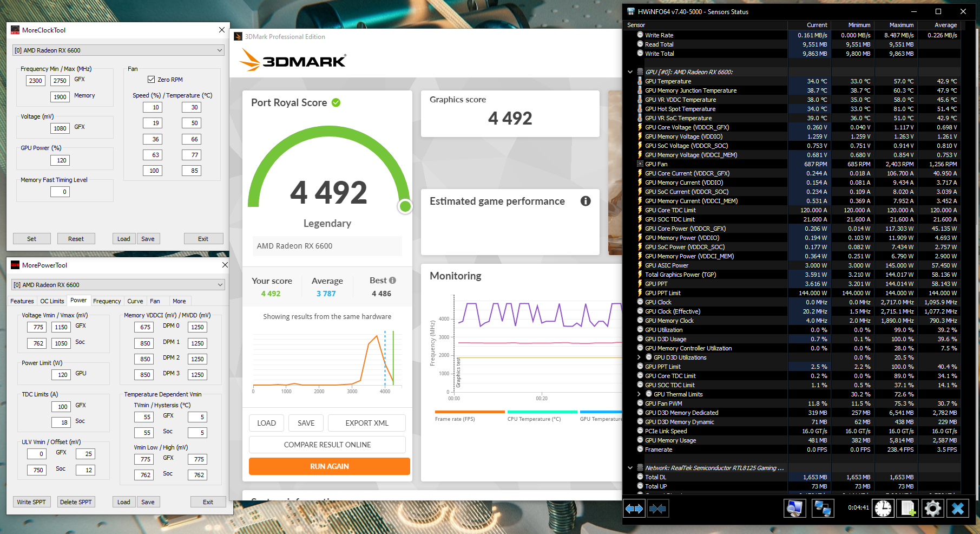Open HWiNFO remote network monitors icon
The image size is (980, 534).
click(823, 509)
